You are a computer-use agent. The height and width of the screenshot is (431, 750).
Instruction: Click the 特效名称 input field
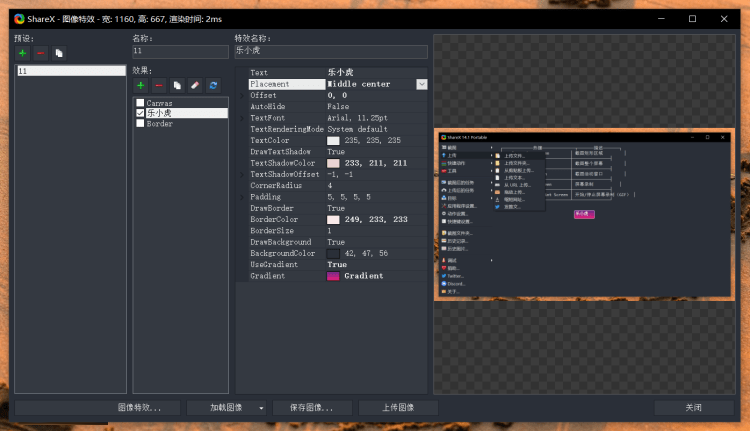(x=331, y=51)
